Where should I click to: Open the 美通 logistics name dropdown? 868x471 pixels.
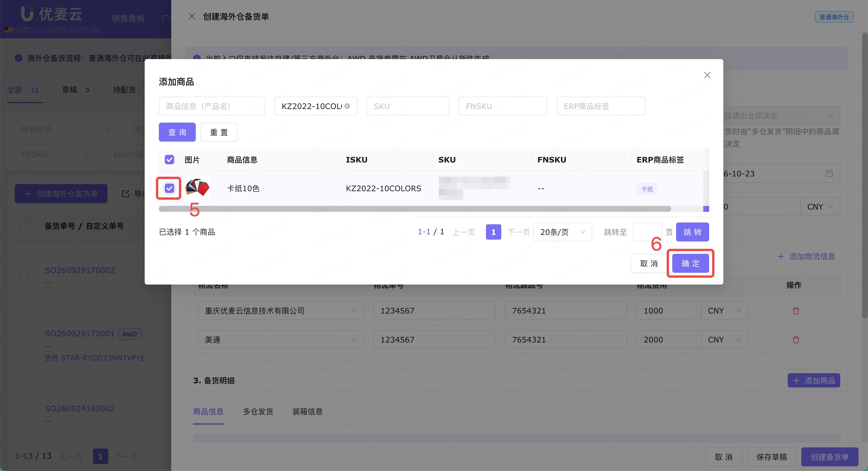[x=280, y=340]
